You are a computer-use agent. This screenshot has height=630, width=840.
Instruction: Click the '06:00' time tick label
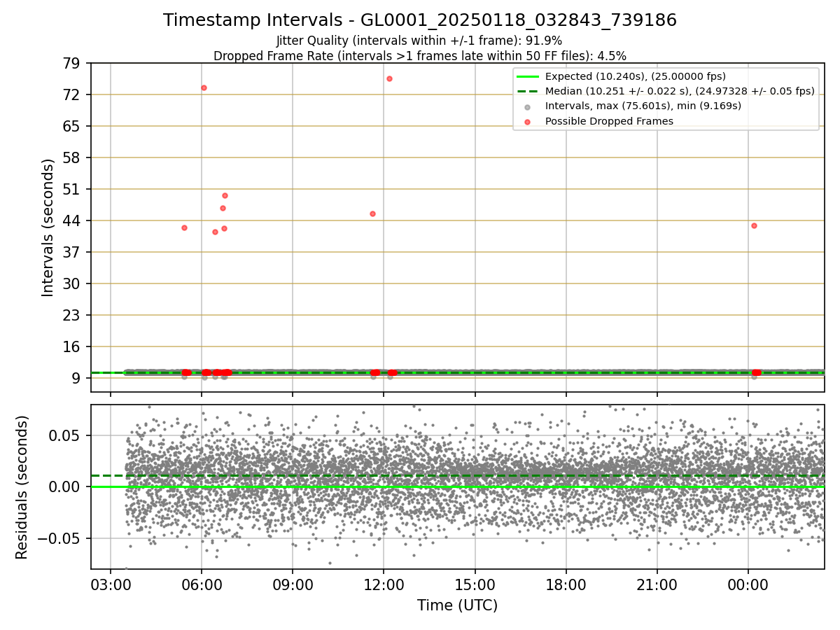pyautogui.click(x=202, y=584)
